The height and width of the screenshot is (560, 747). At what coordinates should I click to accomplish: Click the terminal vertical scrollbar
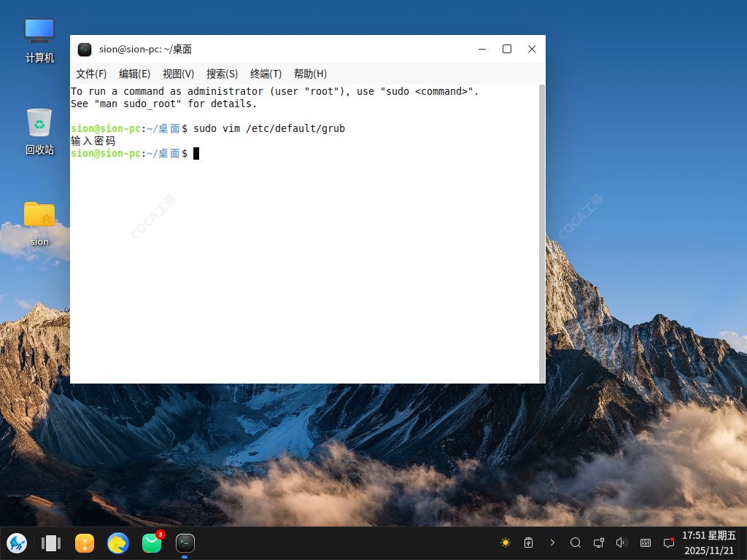(541, 233)
